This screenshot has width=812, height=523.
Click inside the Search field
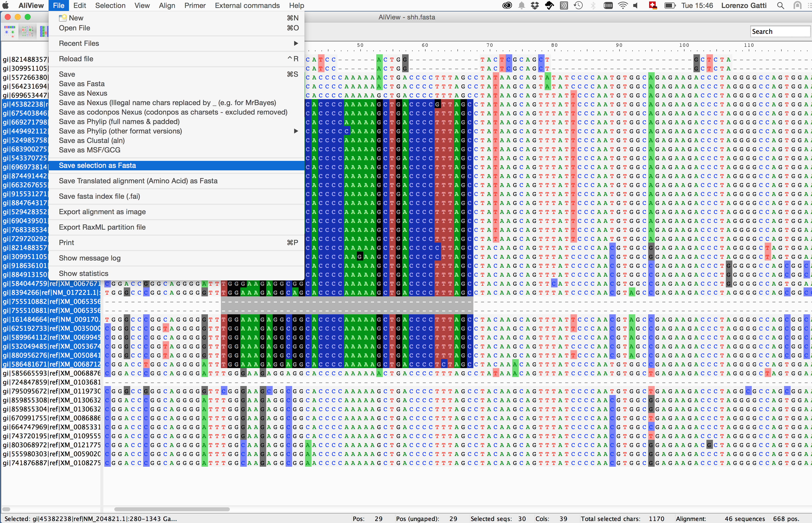(780, 32)
